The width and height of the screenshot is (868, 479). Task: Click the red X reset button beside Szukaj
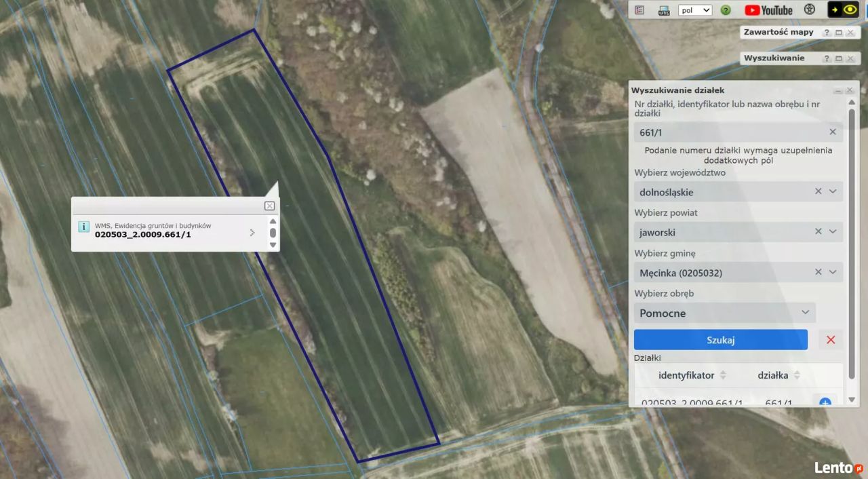[831, 340]
